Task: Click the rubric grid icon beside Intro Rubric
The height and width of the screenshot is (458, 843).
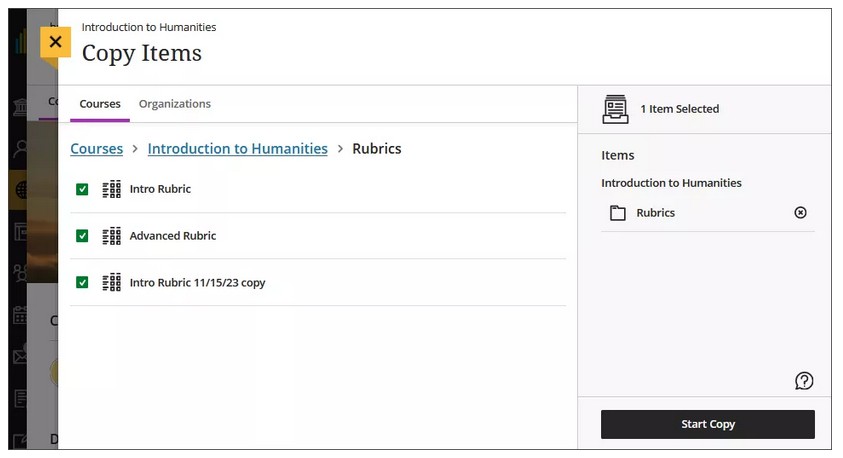Action: point(111,189)
